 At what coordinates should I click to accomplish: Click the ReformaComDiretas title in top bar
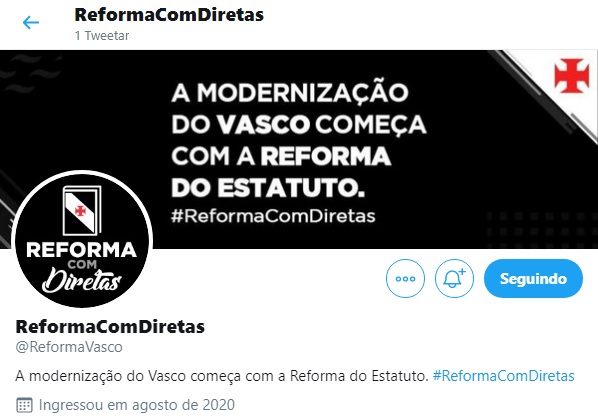[169, 15]
